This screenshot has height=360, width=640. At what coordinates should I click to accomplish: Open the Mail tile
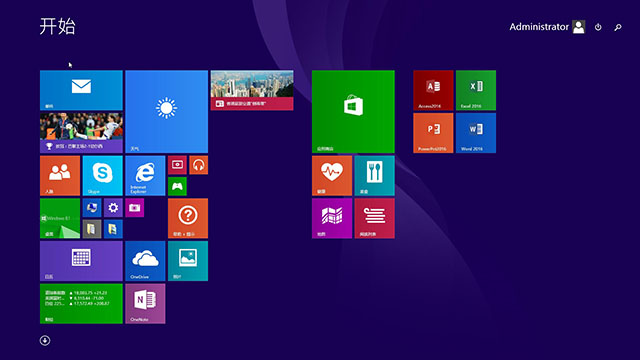pyautogui.click(x=81, y=90)
